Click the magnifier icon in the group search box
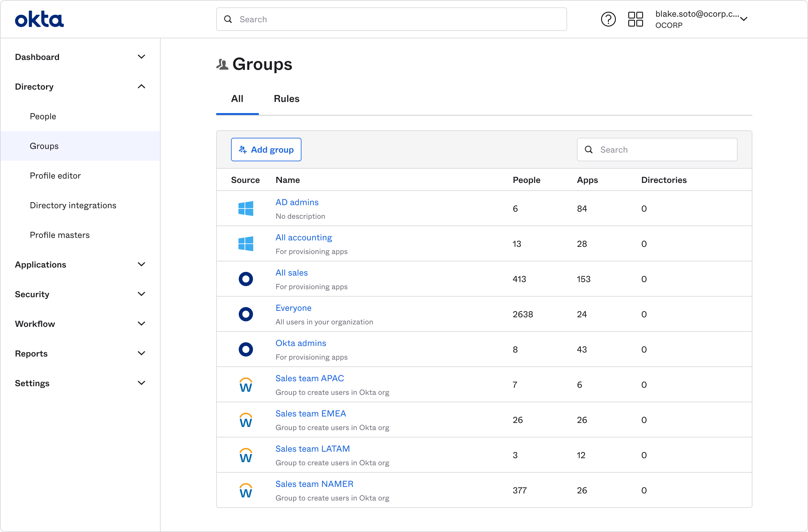The height and width of the screenshot is (532, 808). [x=588, y=150]
